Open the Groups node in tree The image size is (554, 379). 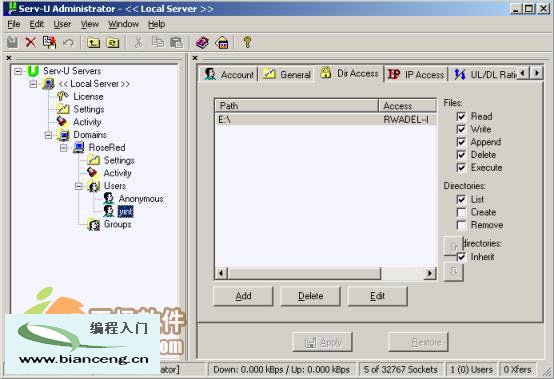point(117,224)
